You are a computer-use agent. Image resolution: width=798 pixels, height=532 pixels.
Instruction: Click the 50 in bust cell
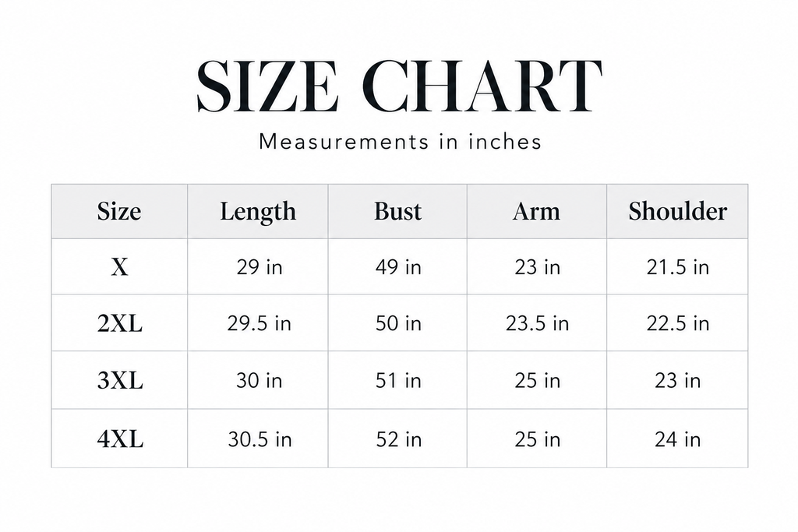click(x=398, y=323)
